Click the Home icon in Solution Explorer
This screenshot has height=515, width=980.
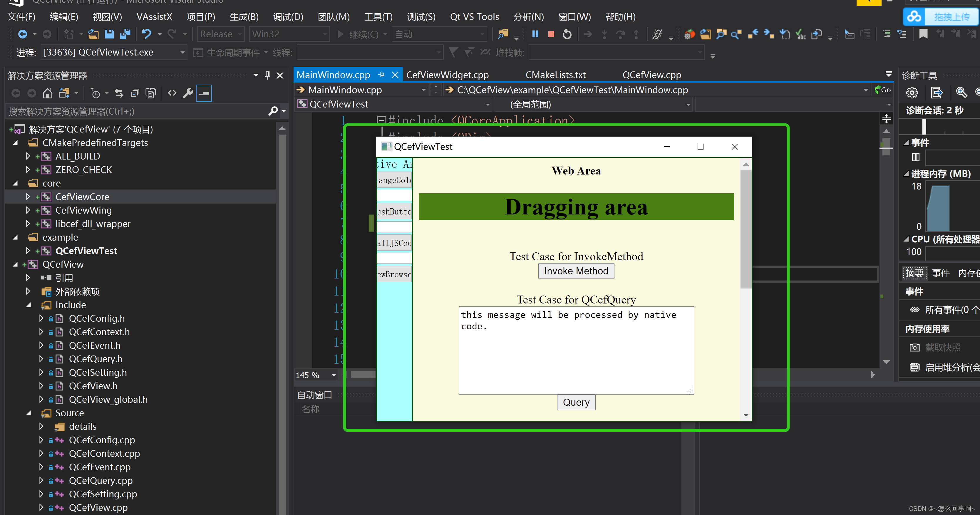[47, 93]
